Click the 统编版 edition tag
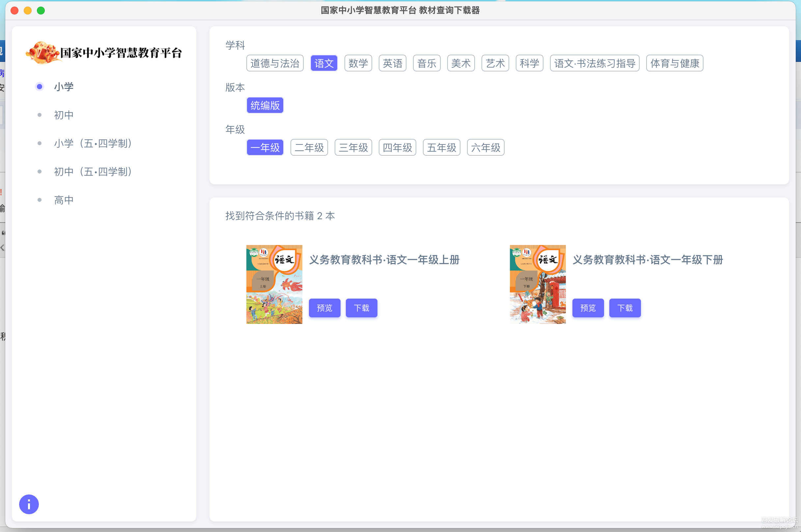Viewport: 801px width, 532px height. coord(265,105)
